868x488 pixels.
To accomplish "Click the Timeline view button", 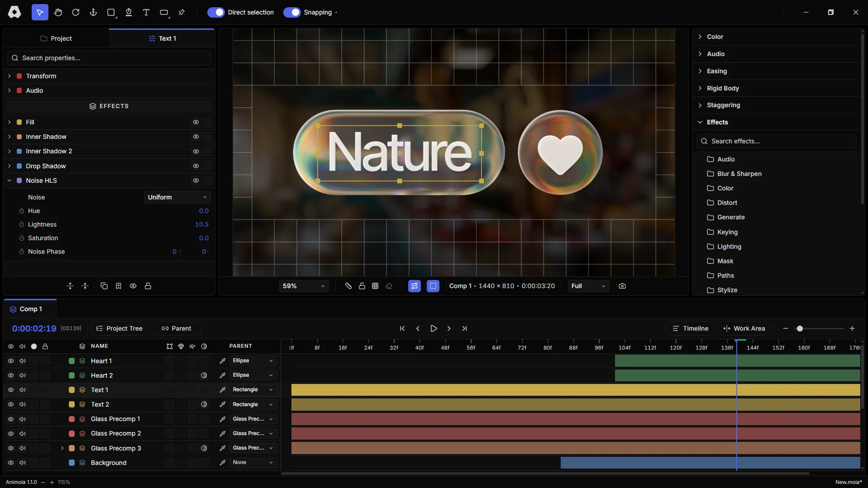I will [x=691, y=328].
